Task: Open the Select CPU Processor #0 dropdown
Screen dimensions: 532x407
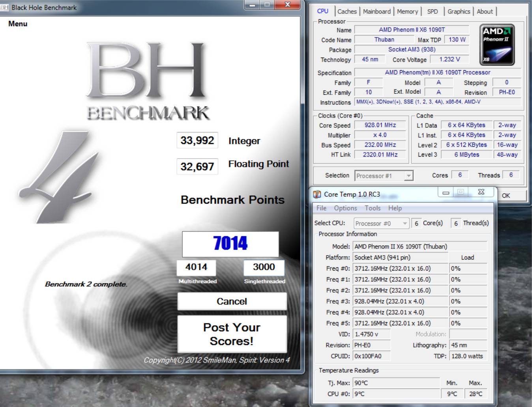Action: 405,224
